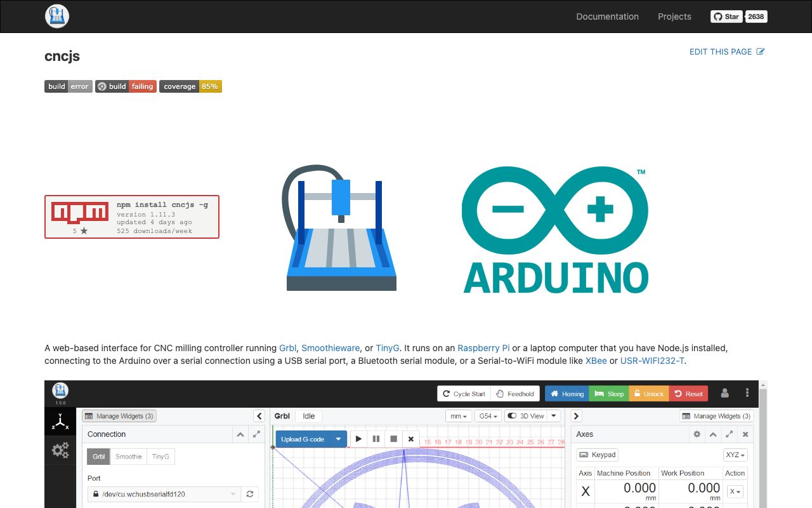Click the Feedhold button
Viewport: 812px width, 508px height.
pyautogui.click(x=515, y=394)
